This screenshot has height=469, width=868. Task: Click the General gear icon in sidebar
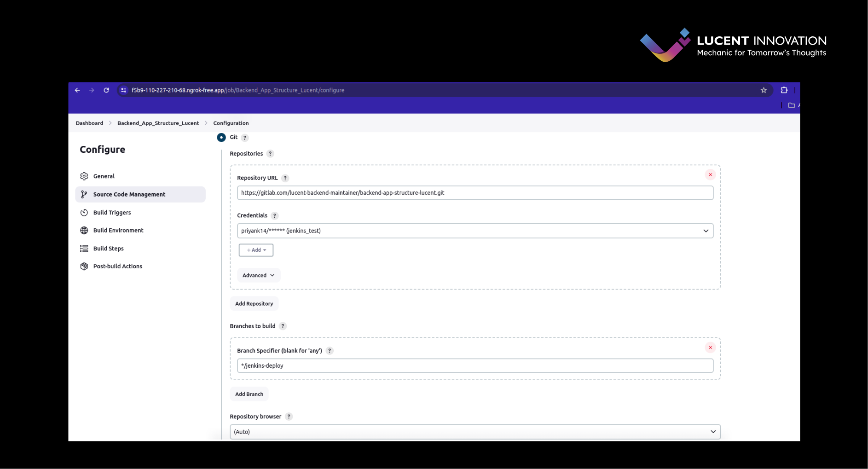coord(84,176)
